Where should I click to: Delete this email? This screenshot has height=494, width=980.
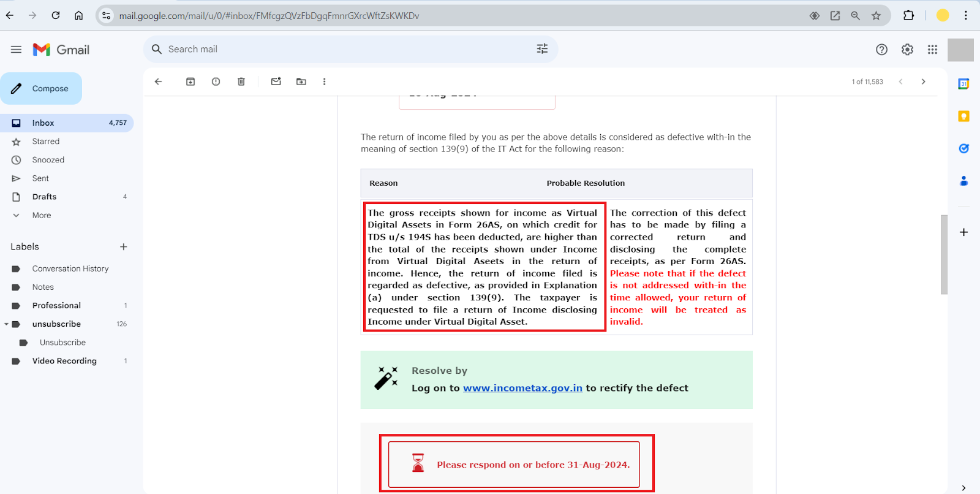(241, 82)
